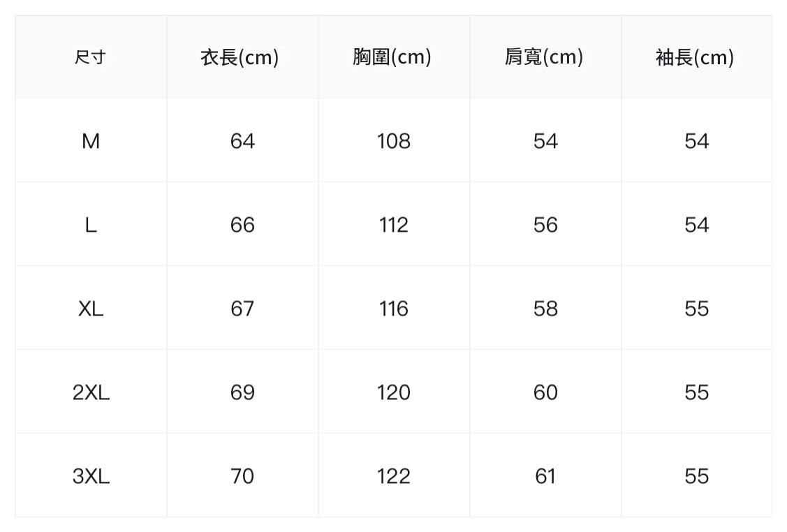Select the XL size label cell

[x=91, y=309]
